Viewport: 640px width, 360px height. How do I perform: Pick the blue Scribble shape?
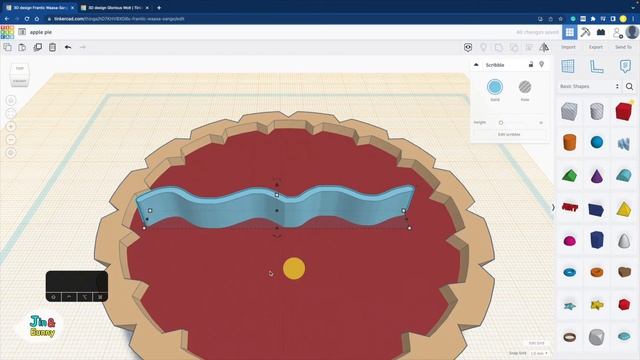pos(624,143)
